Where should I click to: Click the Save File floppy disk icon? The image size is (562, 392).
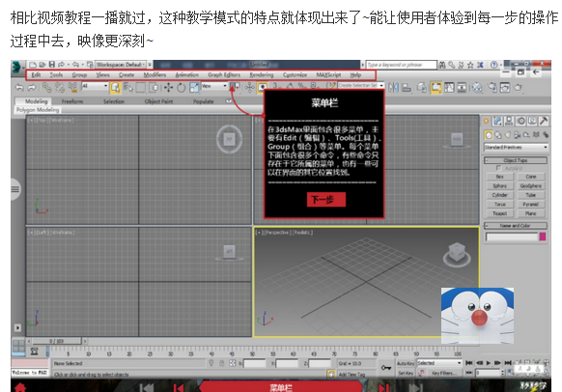(51, 65)
